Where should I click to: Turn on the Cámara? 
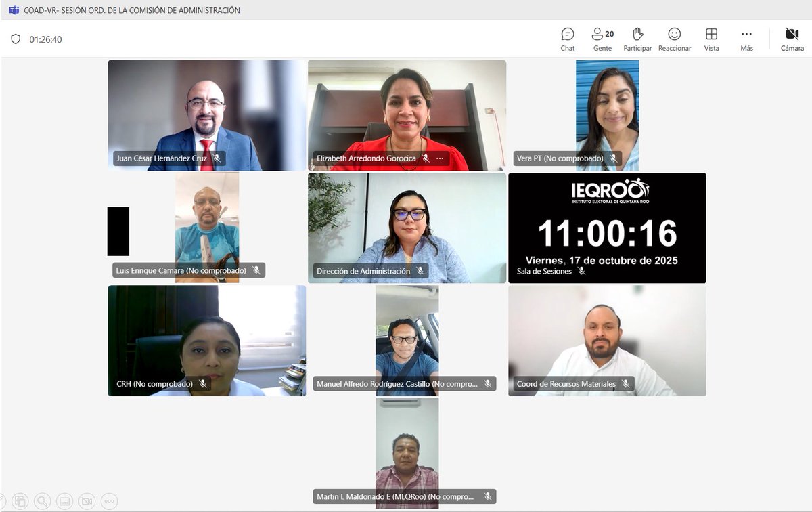(792, 39)
